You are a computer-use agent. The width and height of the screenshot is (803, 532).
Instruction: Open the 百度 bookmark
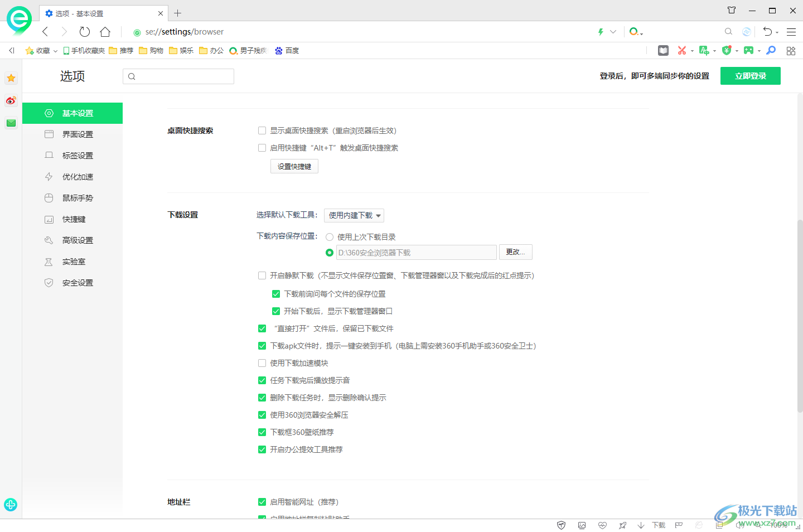point(287,51)
